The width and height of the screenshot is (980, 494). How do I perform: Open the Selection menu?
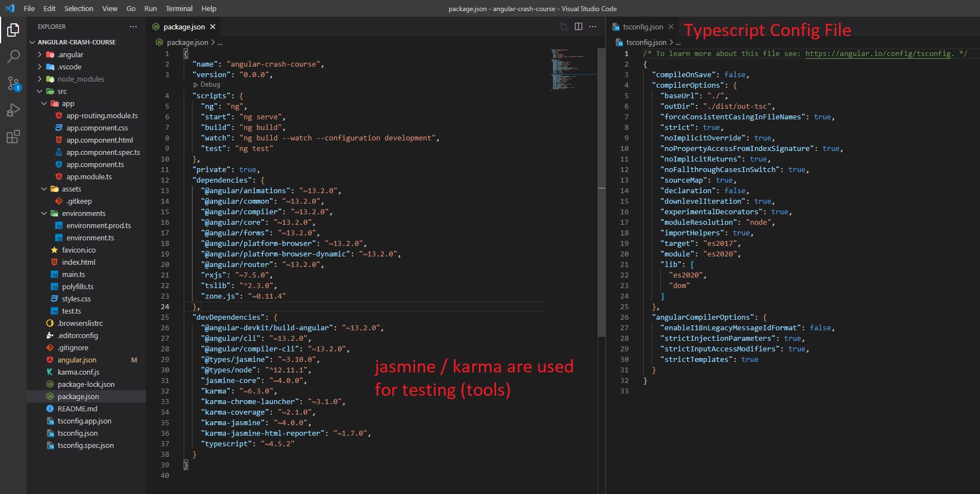79,8
